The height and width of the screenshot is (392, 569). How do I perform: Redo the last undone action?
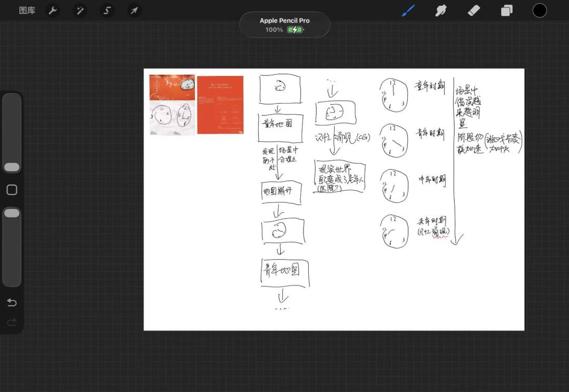[x=12, y=322]
